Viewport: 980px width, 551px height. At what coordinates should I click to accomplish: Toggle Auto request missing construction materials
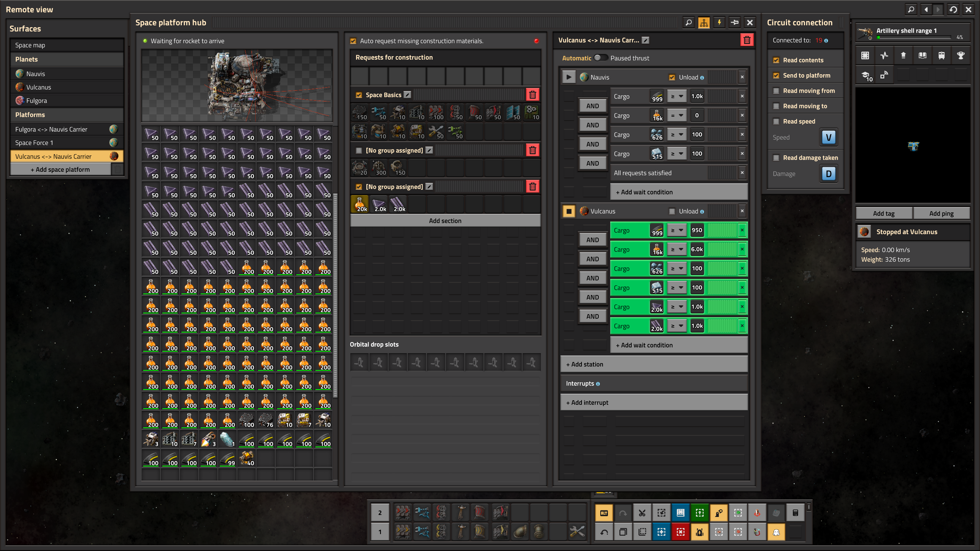353,41
